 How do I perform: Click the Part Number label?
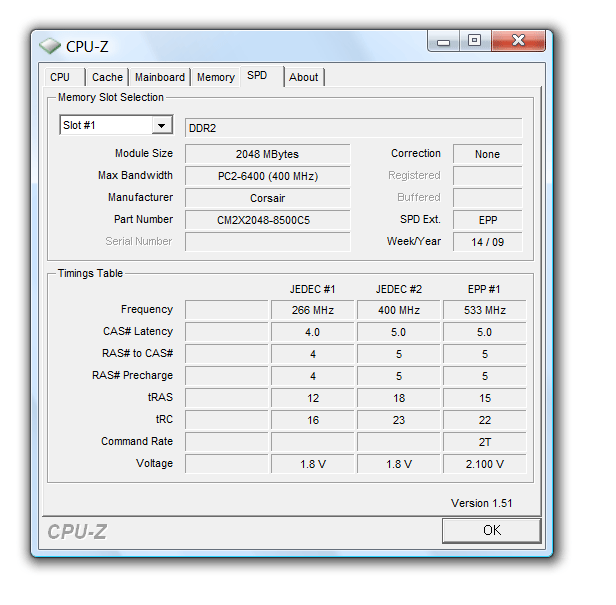click(x=143, y=219)
